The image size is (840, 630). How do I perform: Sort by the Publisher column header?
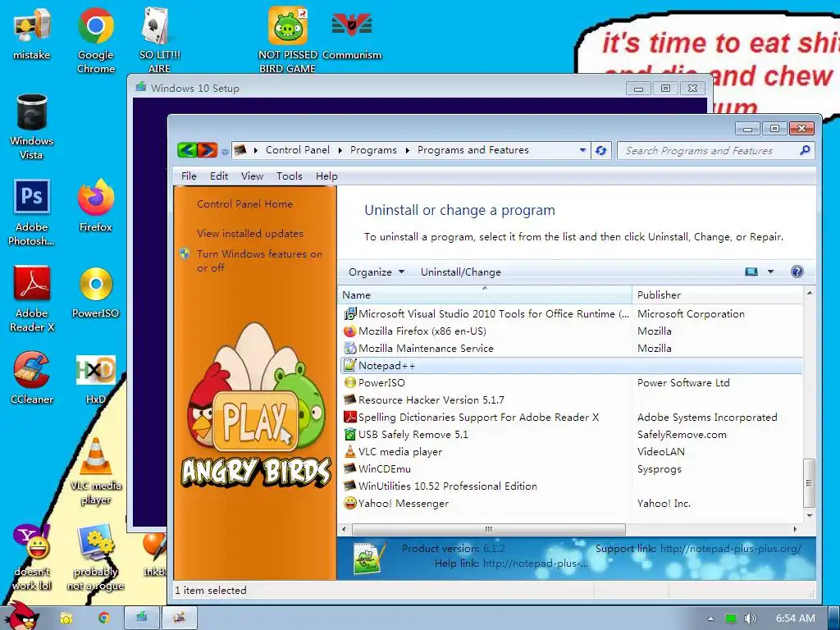(718, 294)
